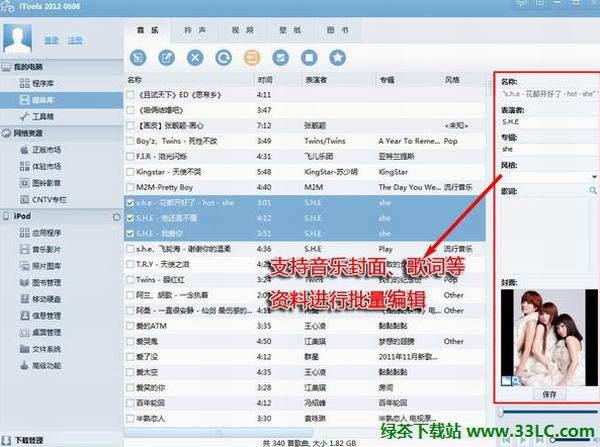The width and height of the screenshot is (600, 447).
Task: Check the 'M2M-Pretty Boy' song checkbox
Action: (131, 186)
